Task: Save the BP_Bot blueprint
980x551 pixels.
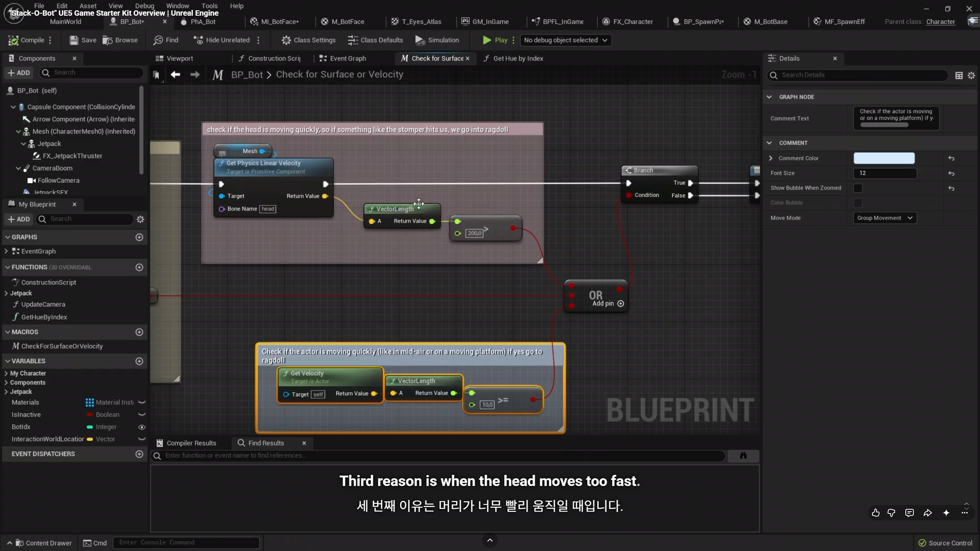Action: click(83, 40)
